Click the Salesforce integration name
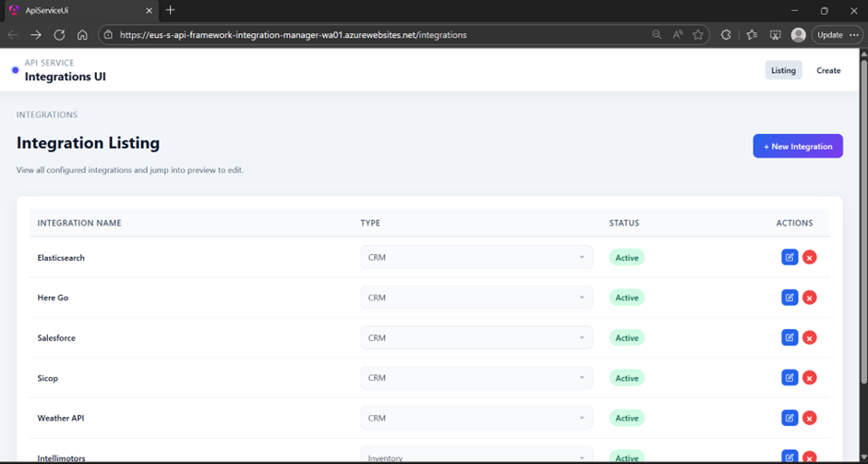This screenshot has width=868, height=464. (x=56, y=337)
